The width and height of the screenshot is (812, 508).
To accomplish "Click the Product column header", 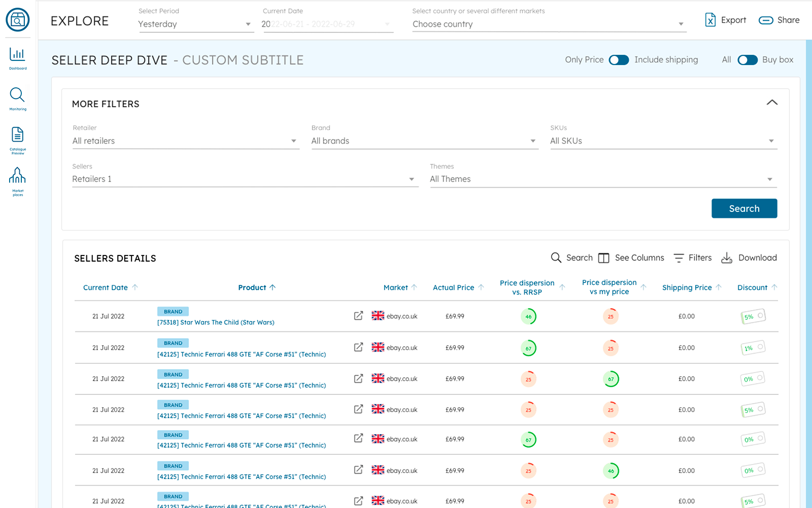I will (252, 288).
